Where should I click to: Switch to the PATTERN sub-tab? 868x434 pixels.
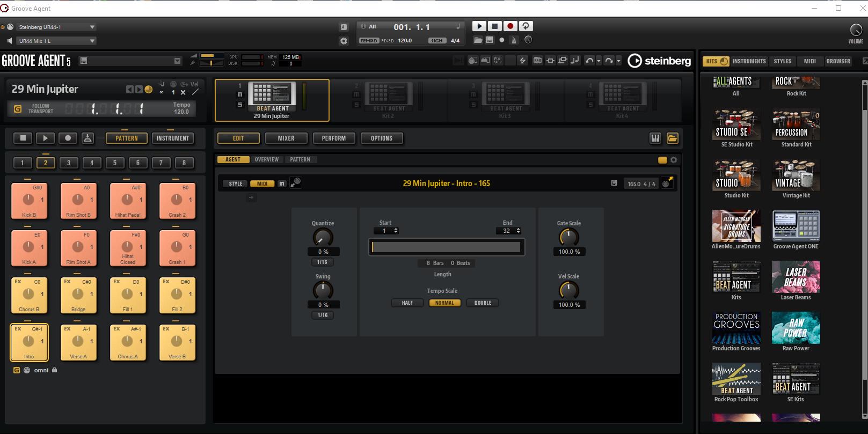tap(300, 159)
